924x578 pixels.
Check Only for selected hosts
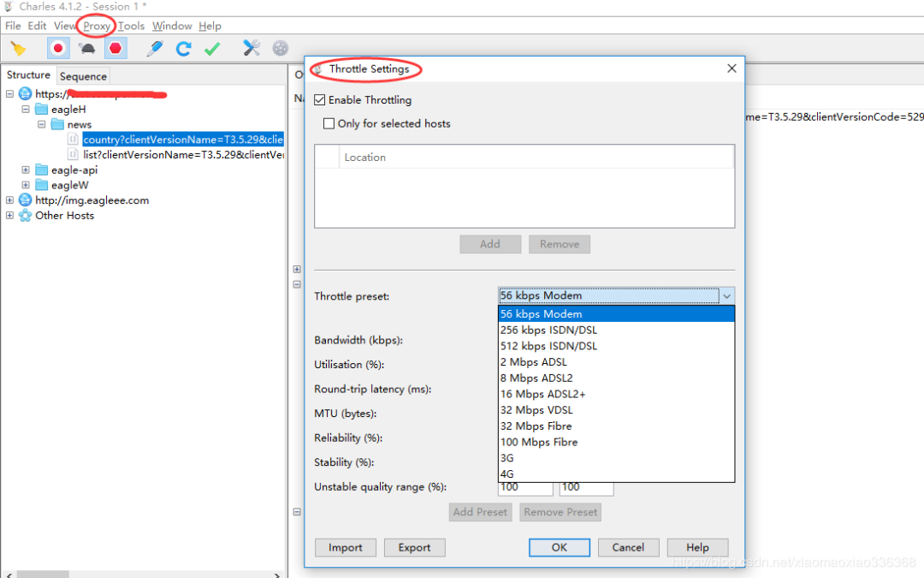click(329, 123)
